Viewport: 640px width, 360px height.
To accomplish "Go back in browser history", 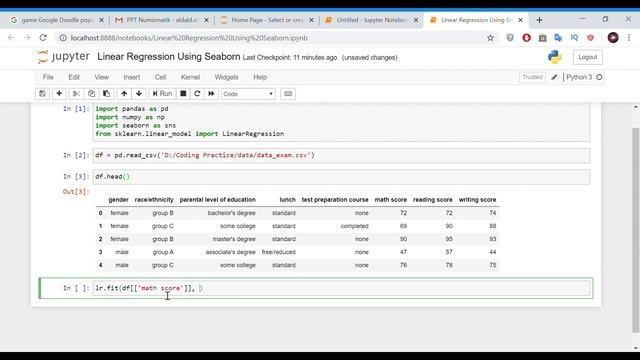I will (x=11, y=38).
